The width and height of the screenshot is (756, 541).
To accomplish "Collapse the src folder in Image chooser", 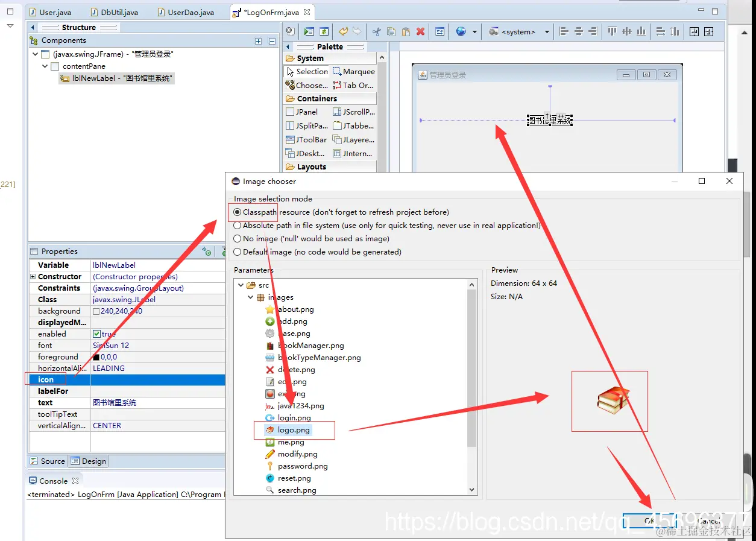I will coord(241,285).
